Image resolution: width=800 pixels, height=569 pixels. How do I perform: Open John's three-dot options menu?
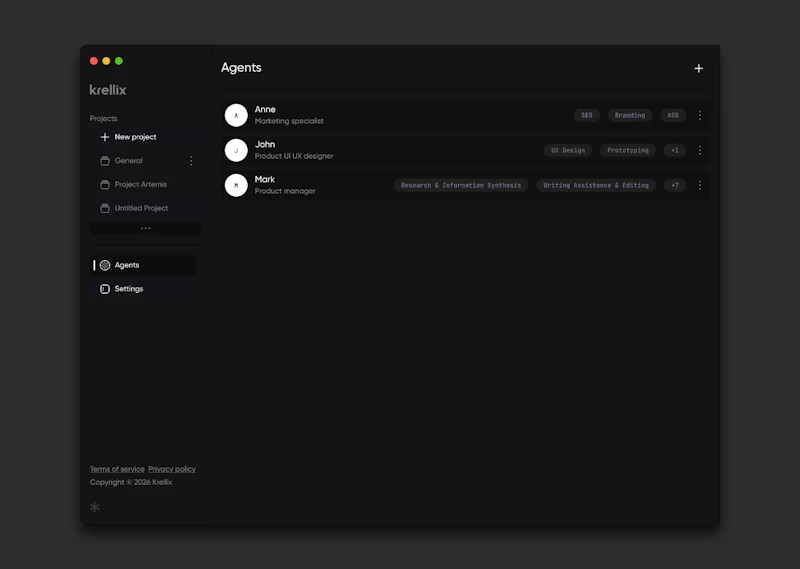[700, 150]
